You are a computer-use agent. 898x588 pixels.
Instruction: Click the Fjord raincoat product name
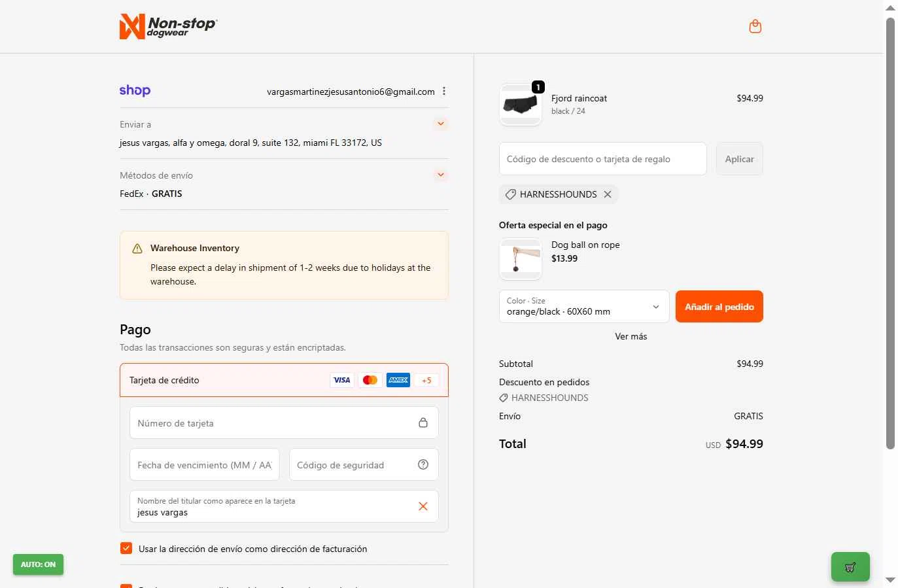tap(579, 98)
